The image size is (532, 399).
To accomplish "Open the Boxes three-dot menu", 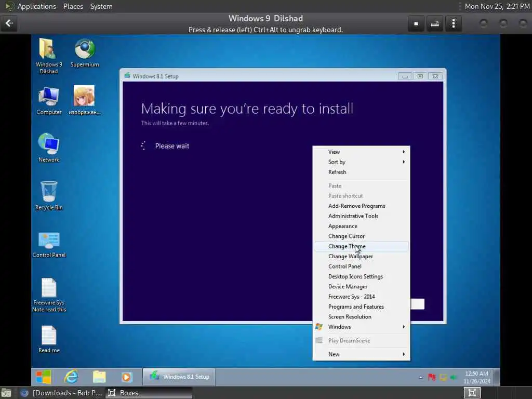I will point(454,23).
